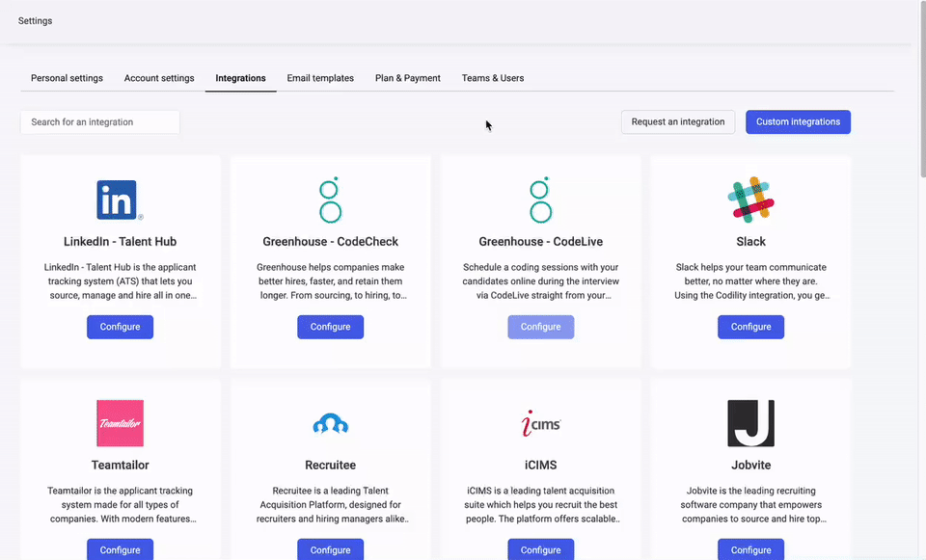Click the iCIMS logo
Image resolution: width=926 pixels, height=560 pixels.
tap(540, 423)
